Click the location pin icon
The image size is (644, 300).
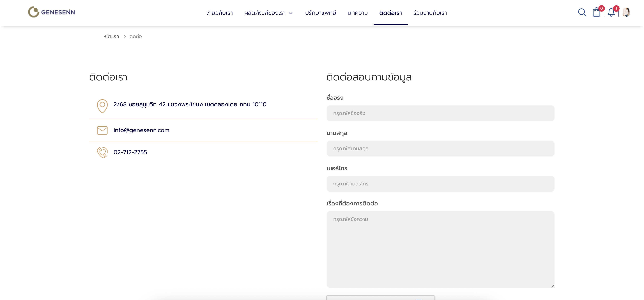coord(102,106)
